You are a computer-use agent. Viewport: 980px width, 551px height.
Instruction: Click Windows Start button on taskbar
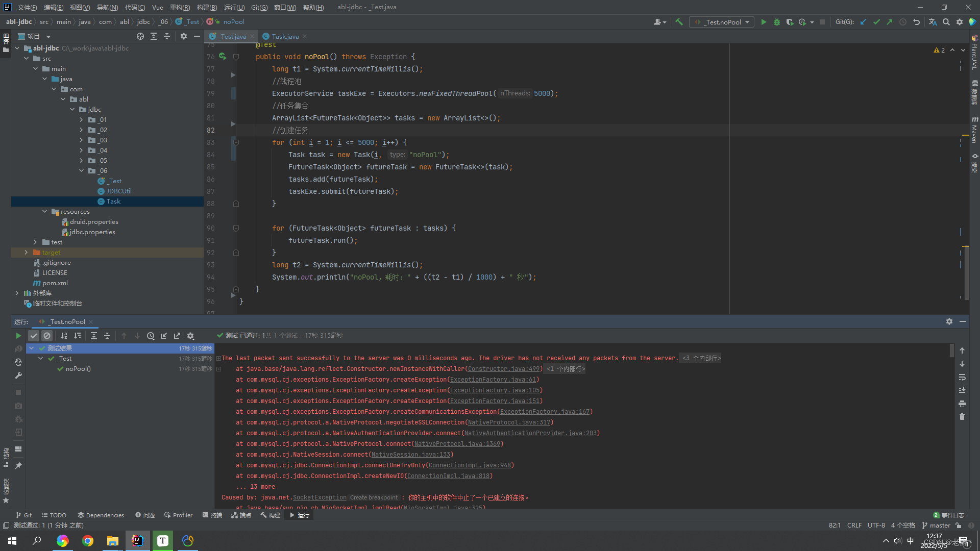[12, 541]
